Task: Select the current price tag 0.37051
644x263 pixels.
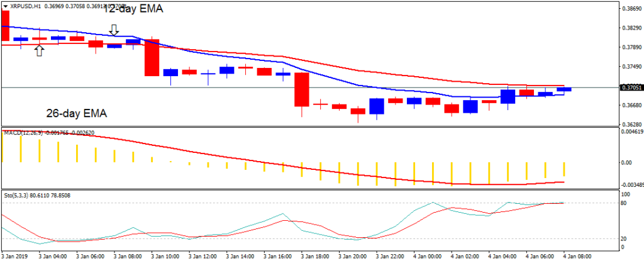Action: click(630, 87)
